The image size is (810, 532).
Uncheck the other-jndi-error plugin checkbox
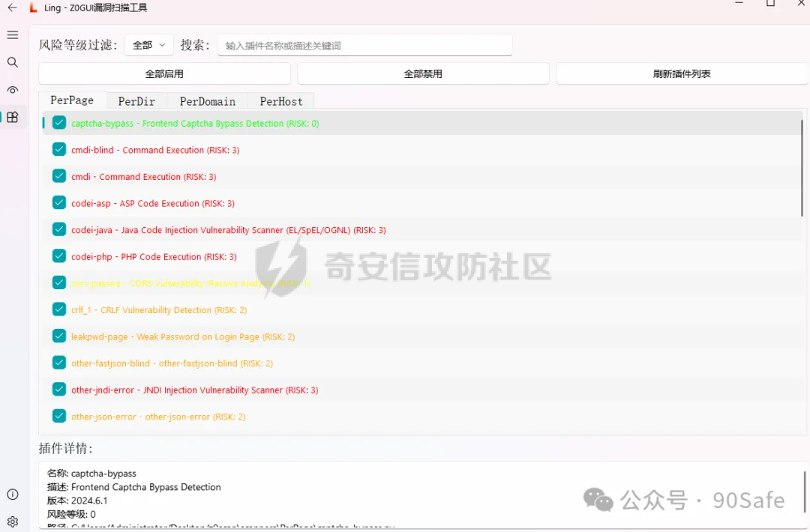point(59,390)
